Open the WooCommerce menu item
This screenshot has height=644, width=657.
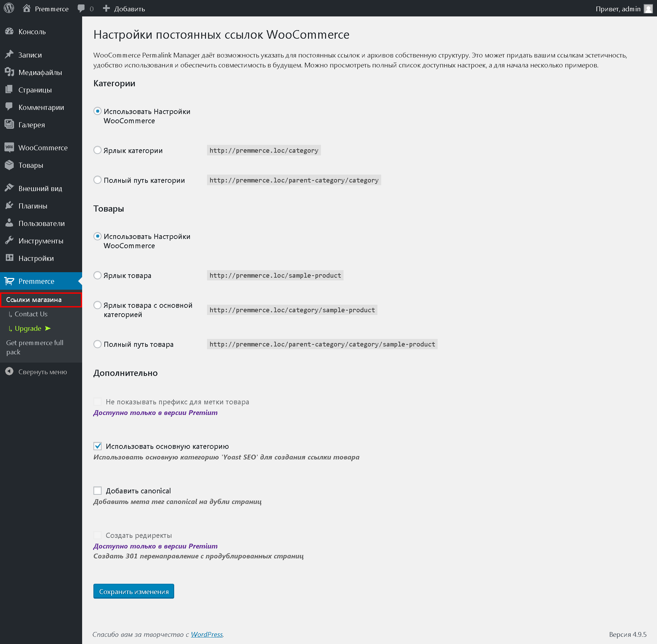click(x=41, y=148)
